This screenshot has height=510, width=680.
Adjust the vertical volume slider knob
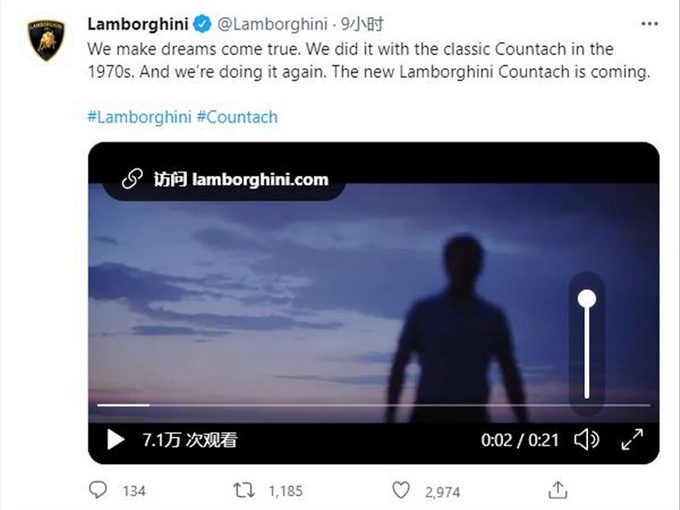[x=587, y=298]
